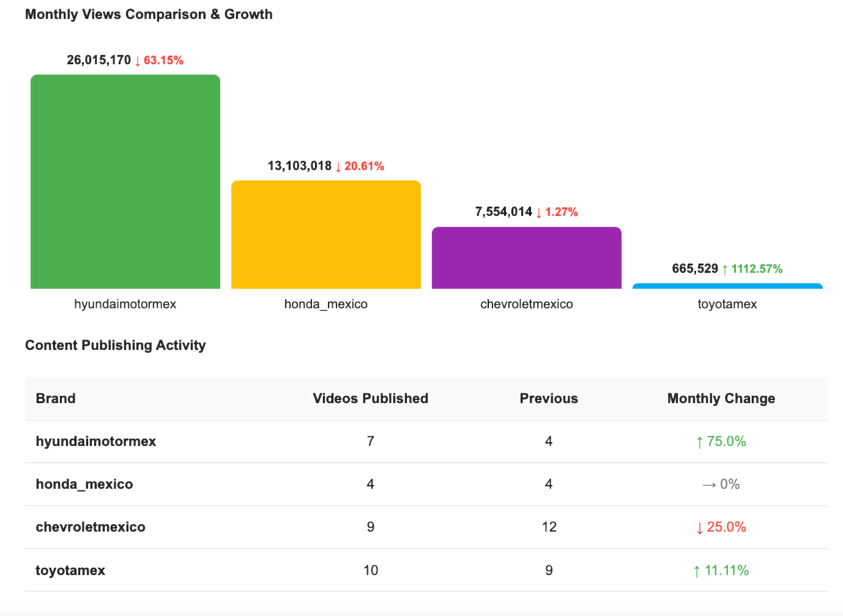Select the 13,103,018 views value
The image size is (843, 616).
pyautogui.click(x=300, y=166)
